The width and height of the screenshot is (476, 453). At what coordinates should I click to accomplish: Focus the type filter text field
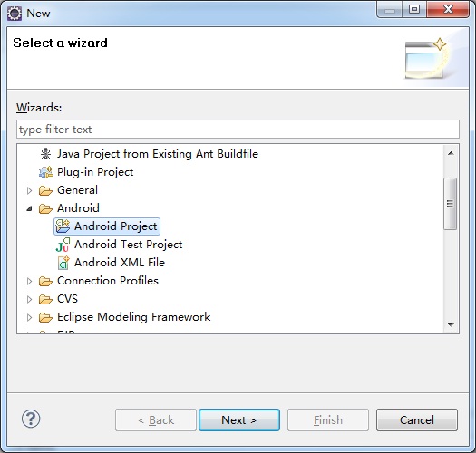pyautogui.click(x=238, y=130)
